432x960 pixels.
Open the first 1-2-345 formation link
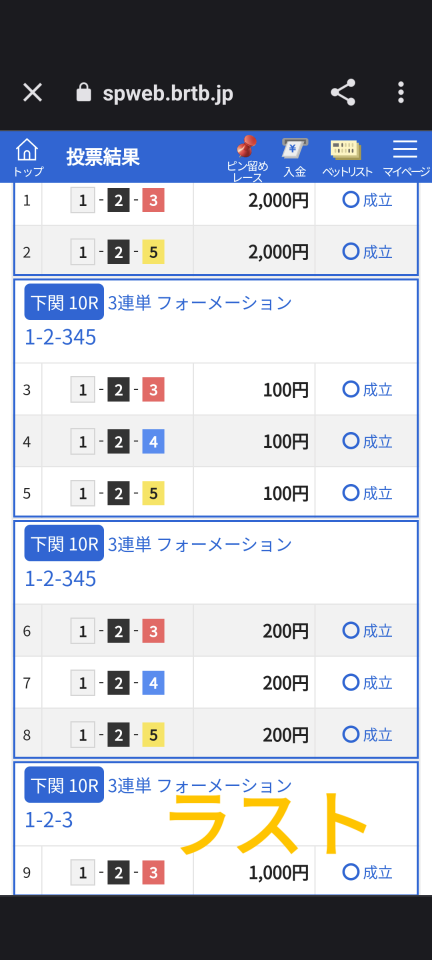click(x=60, y=337)
